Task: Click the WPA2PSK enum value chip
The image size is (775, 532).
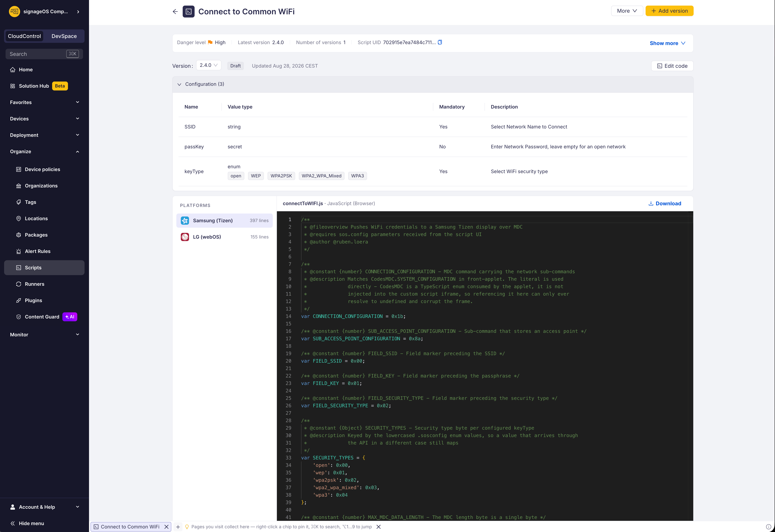Action: pos(281,176)
